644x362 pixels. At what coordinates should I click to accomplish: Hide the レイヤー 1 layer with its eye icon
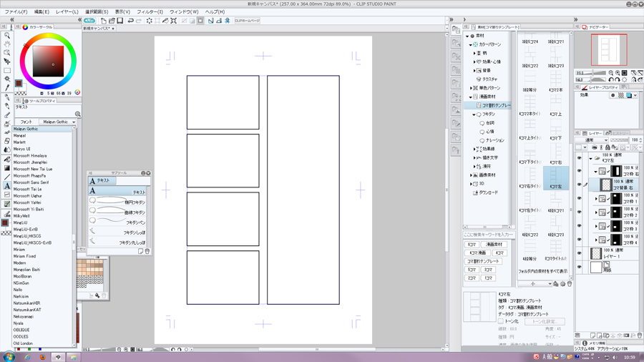point(580,254)
